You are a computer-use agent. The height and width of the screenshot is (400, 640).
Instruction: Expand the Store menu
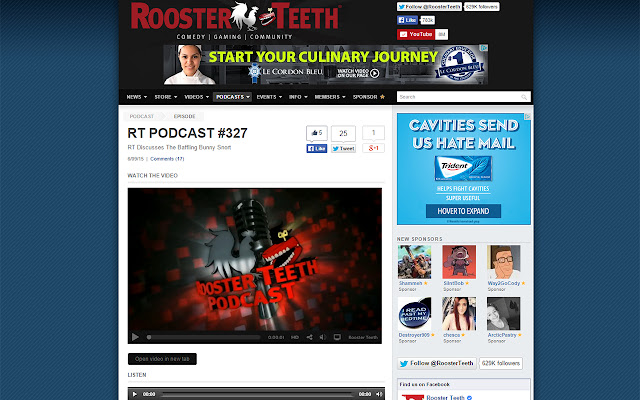[x=166, y=97]
